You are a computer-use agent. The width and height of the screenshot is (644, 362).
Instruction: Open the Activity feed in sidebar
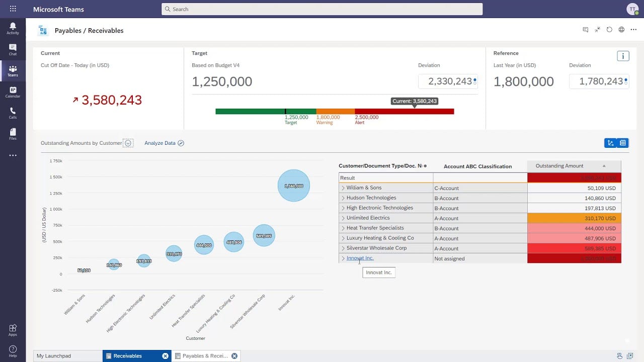[x=13, y=28]
